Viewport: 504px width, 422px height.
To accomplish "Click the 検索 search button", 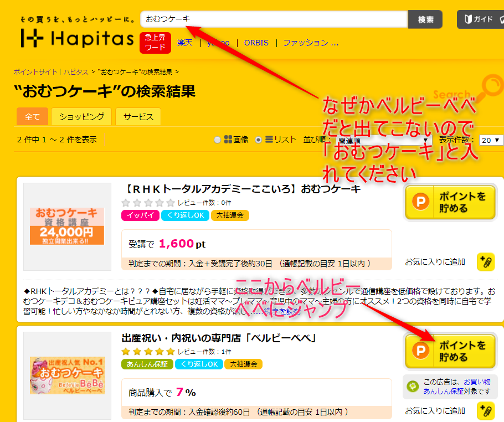I will 425,19.
